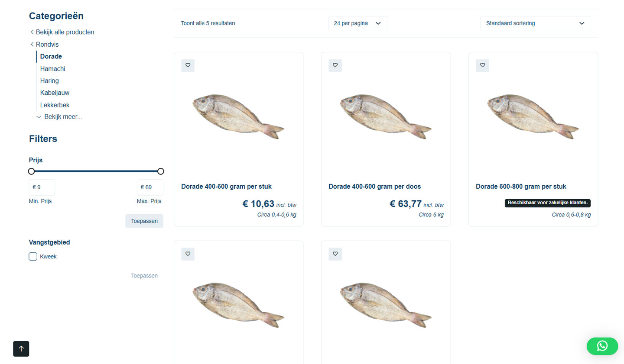The height and width of the screenshot is (364, 624).
Task: Add Dorade 400-600 gram per stuk to wishlist
Action: [188, 65]
